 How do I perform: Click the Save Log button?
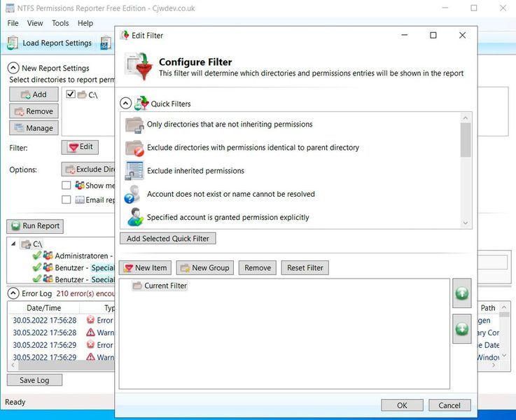34,380
